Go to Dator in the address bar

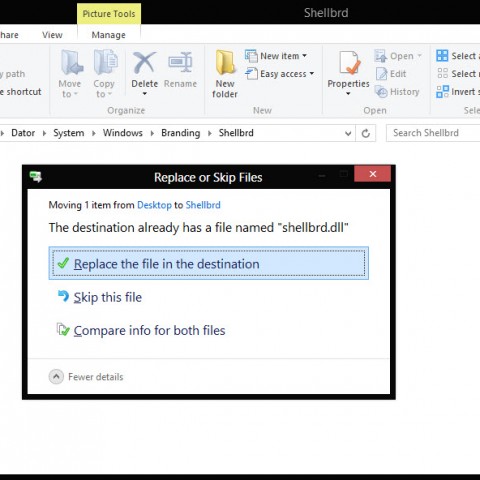pos(23,133)
